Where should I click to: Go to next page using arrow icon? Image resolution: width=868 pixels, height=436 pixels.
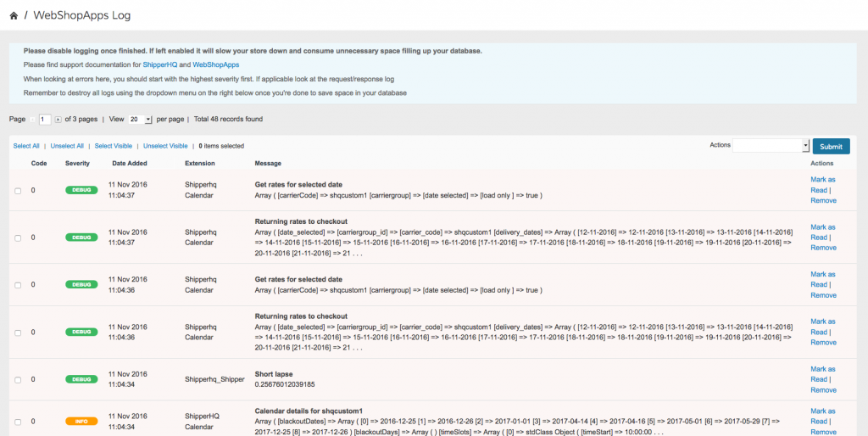pyautogui.click(x=58, y=120)
